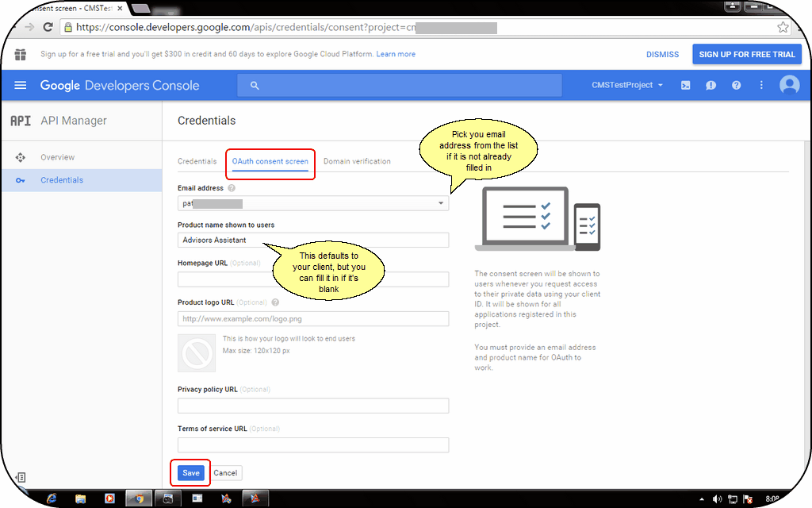
Task: Switch to the Domain verification tab
Action: [x=357, y=160]
